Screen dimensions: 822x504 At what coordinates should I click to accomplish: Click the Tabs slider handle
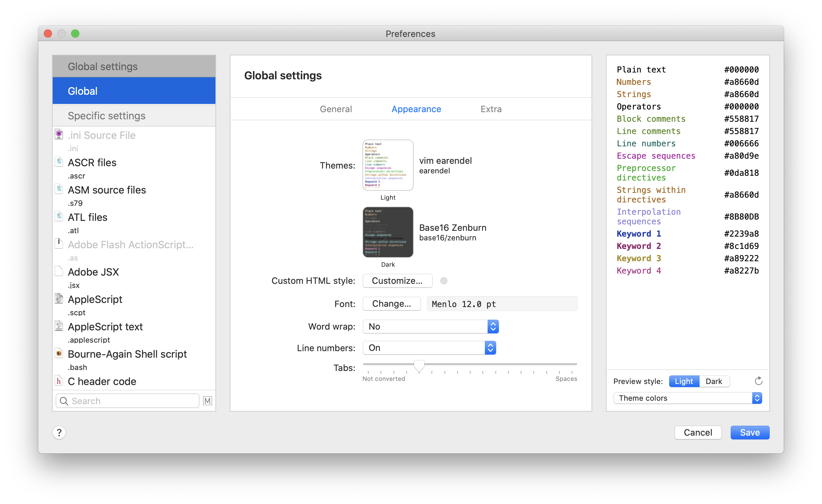tap(419, 366)
